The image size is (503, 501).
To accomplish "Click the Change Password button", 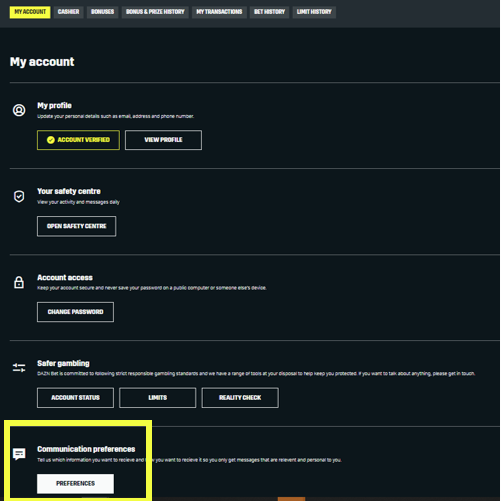I will point(75,312).
